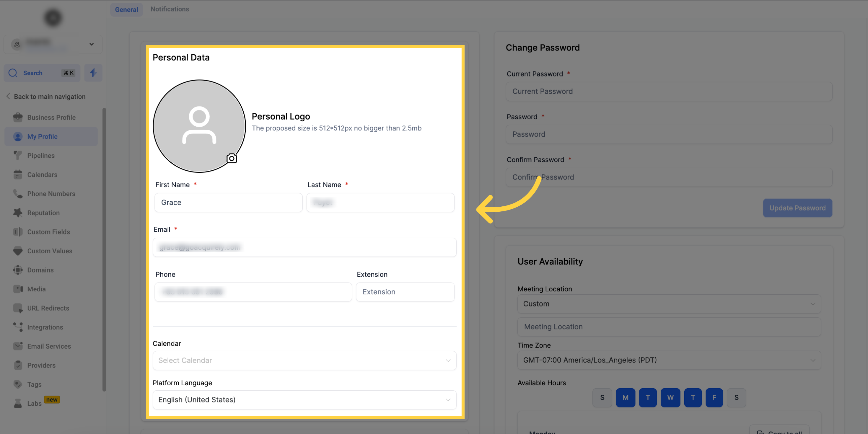Viewport: 868px width, 434px height.
Task: Click the new Password input field
Action: pyautogui.click(x=669, y=134)
